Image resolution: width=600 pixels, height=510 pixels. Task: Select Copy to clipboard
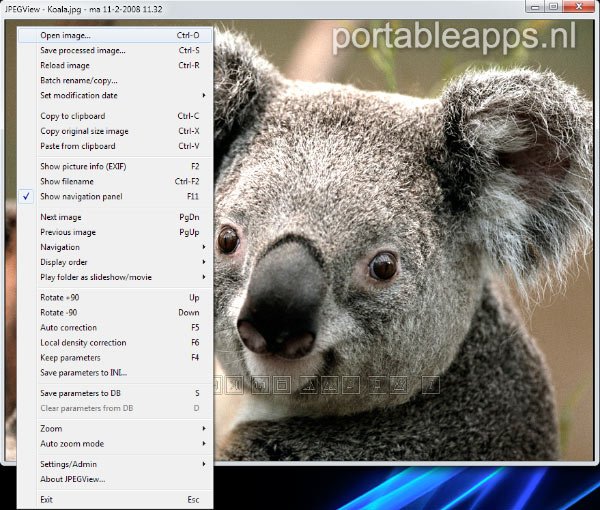[x=115, y=116]
